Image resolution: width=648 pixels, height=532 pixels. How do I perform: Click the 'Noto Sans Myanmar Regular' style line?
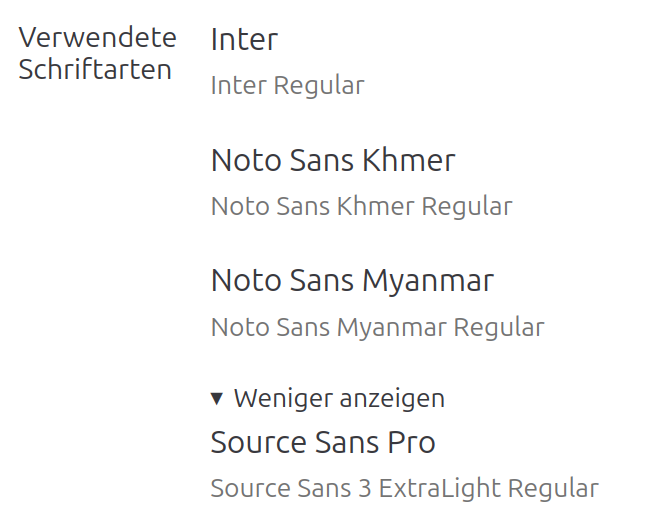click(377, 327)
